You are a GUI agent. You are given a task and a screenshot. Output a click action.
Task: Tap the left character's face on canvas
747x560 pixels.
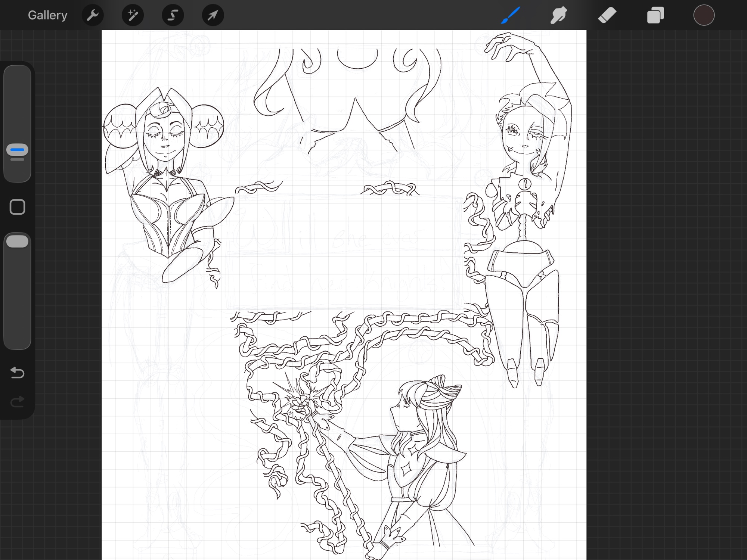(x=163, y=140)
